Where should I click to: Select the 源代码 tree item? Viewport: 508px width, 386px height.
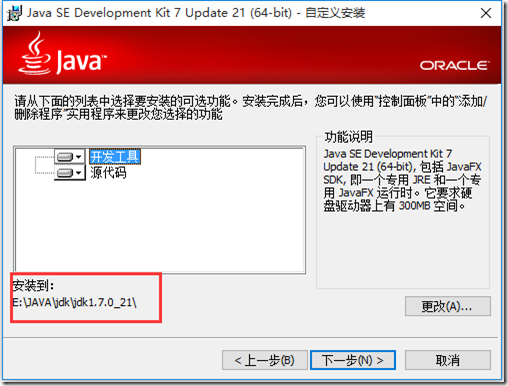click(x=108, y=173)
